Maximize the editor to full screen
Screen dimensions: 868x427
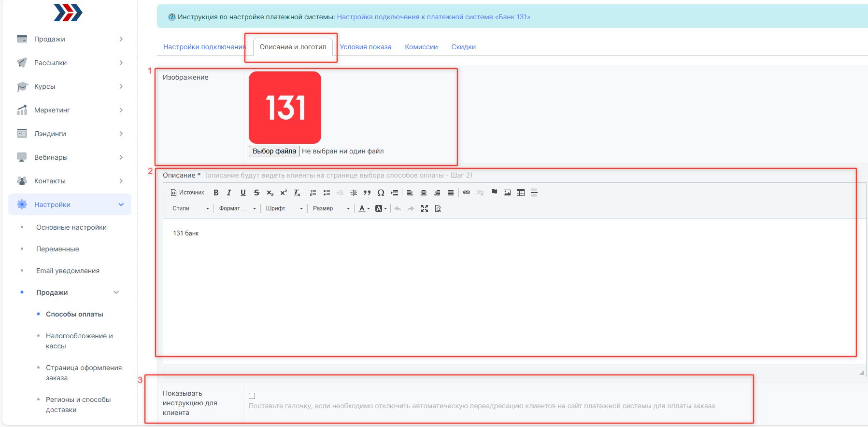point(424,208)
